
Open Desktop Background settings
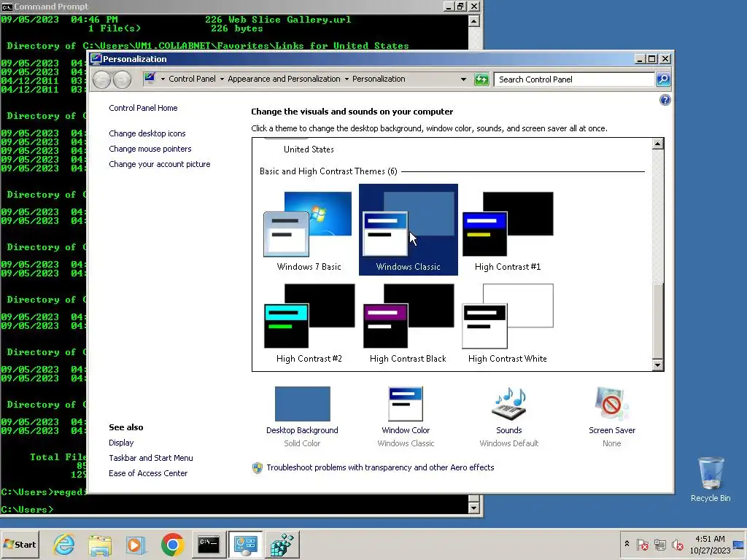(303, 404)
